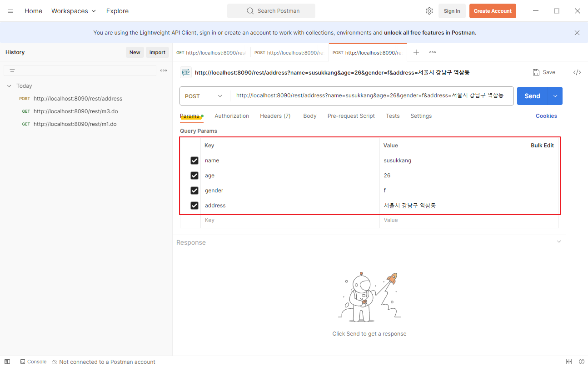
Task: Edit the susukkang value cell
Action: point(469,161)
